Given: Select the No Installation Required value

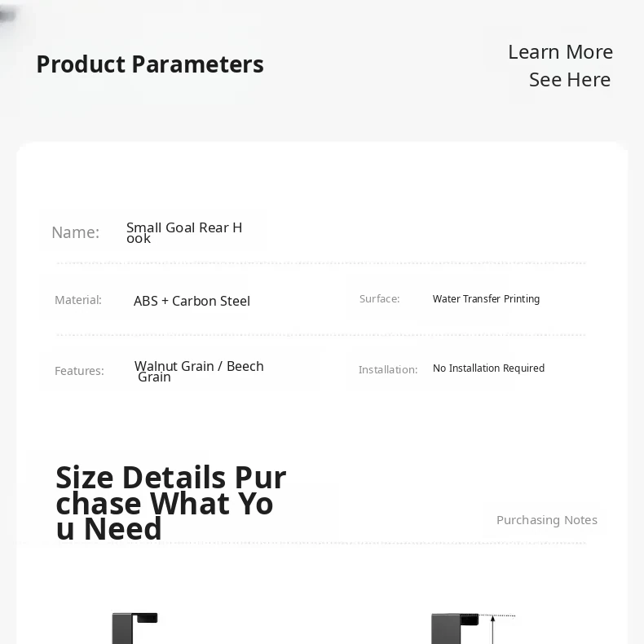Looking at the screenshot, I should click(x=488, y=368).
